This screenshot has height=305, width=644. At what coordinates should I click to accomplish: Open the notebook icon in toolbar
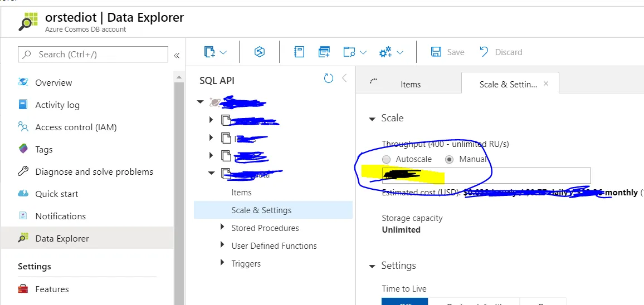pos(299,52)
